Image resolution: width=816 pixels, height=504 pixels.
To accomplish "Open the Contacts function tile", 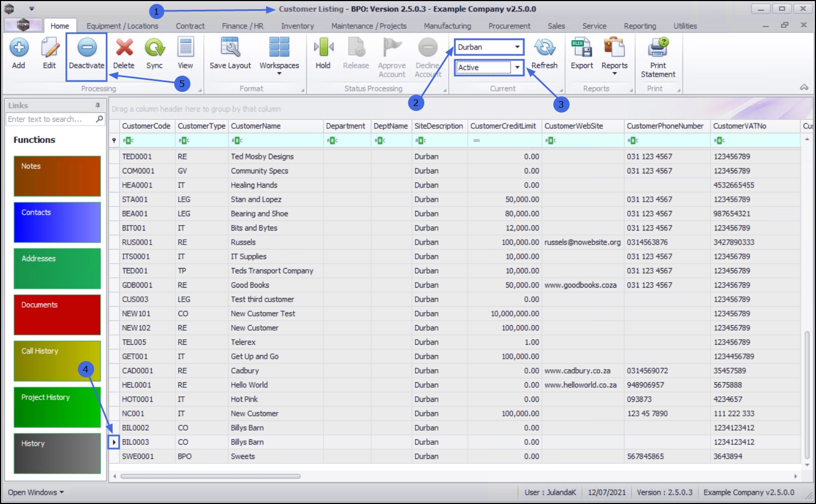I will (x=57, y=222).
